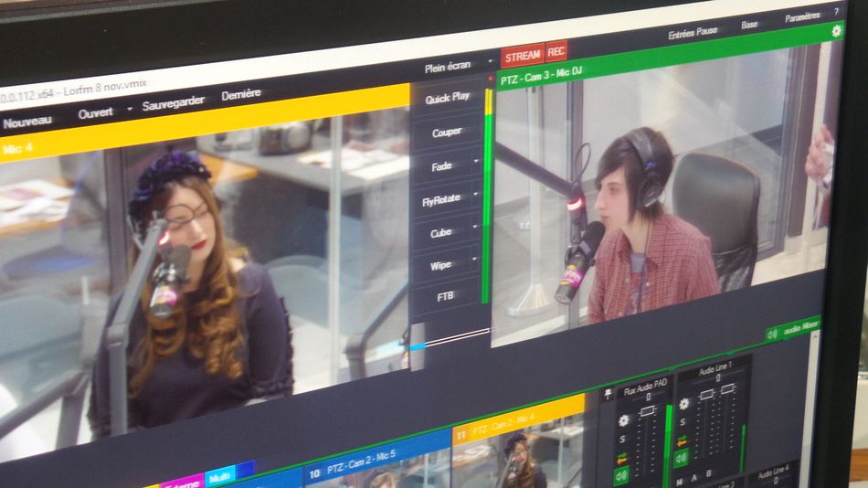Screen dimensions: 868x488
Task: Select the magenta Externe category tab
Action: point(182,483)
